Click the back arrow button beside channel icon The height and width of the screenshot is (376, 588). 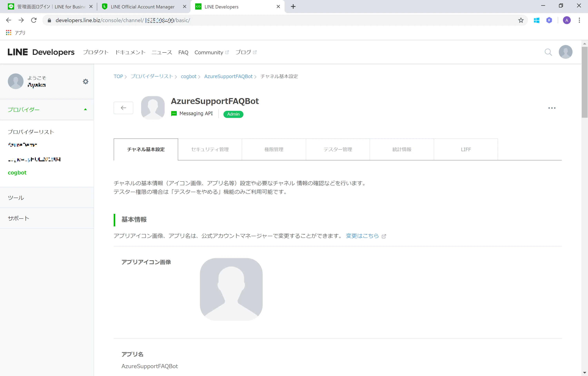click(x=123, y=108)
